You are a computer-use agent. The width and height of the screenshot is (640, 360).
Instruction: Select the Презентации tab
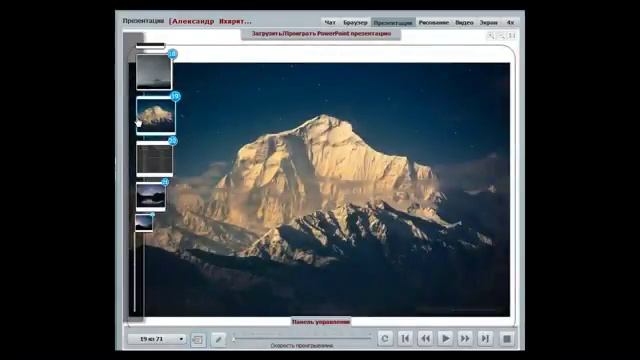tap(393, 22)
